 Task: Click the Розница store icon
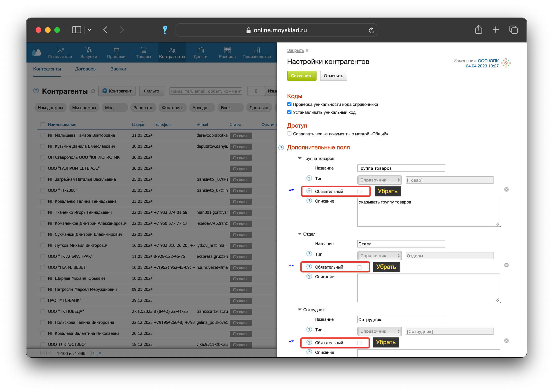[x=227, y=50]
